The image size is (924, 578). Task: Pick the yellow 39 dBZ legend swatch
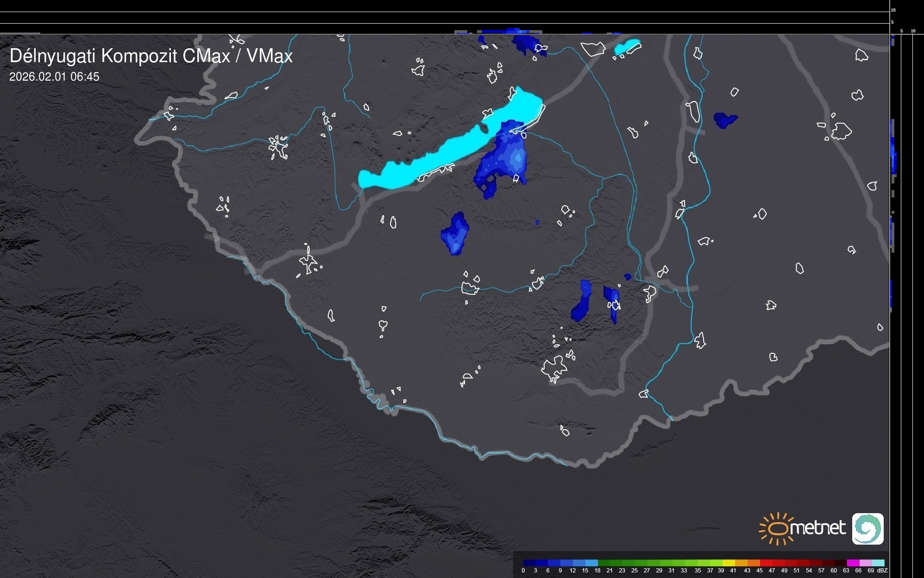tap(729, 563)
